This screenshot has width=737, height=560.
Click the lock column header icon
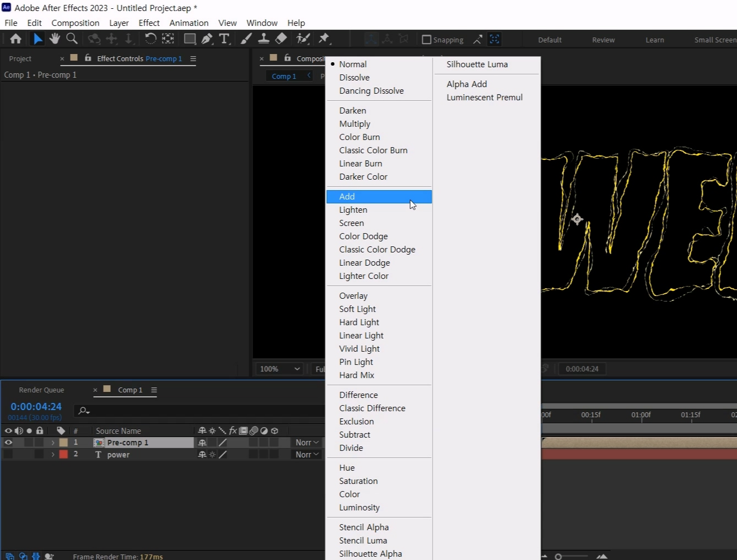pyautogui.click(x=40, y=430)
